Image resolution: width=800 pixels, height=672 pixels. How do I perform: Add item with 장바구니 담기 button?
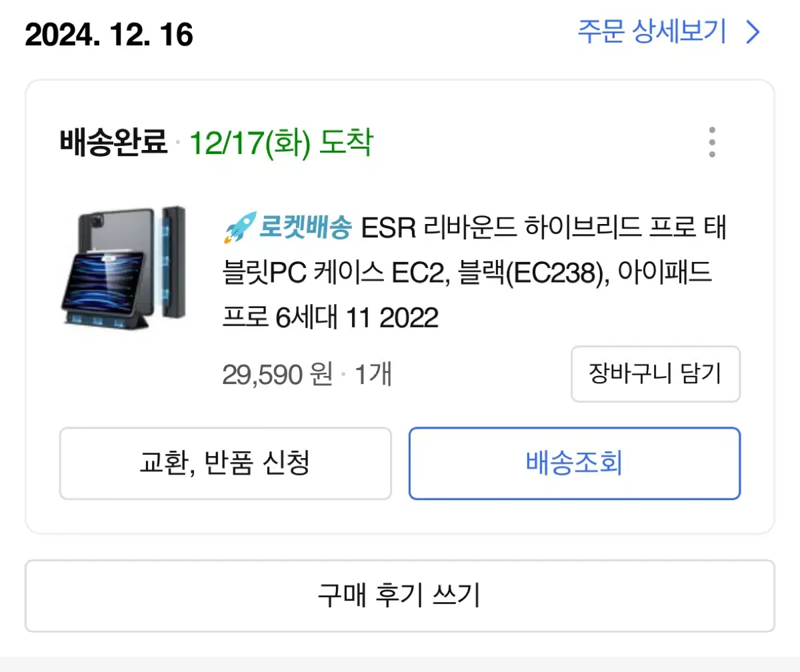pyautogui.click(x=655, y=373)
